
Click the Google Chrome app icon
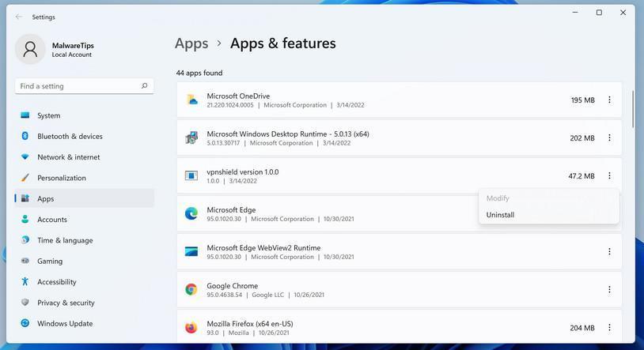191,290
